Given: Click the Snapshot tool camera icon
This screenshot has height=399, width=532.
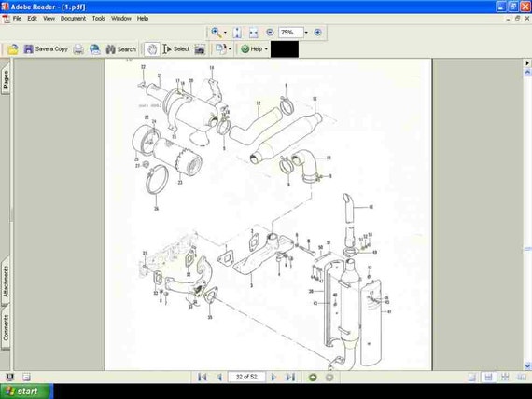Looking at the screenshot, I should tap(200, 49).
